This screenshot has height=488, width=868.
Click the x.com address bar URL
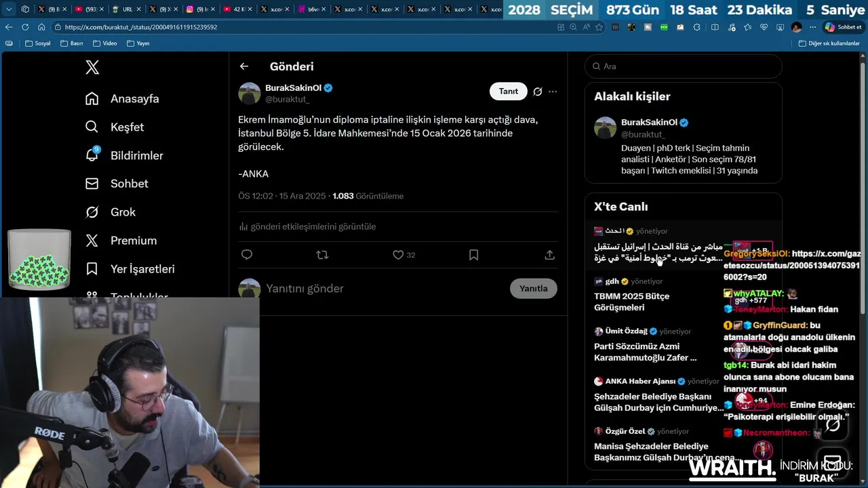click(x=141, y=27)
